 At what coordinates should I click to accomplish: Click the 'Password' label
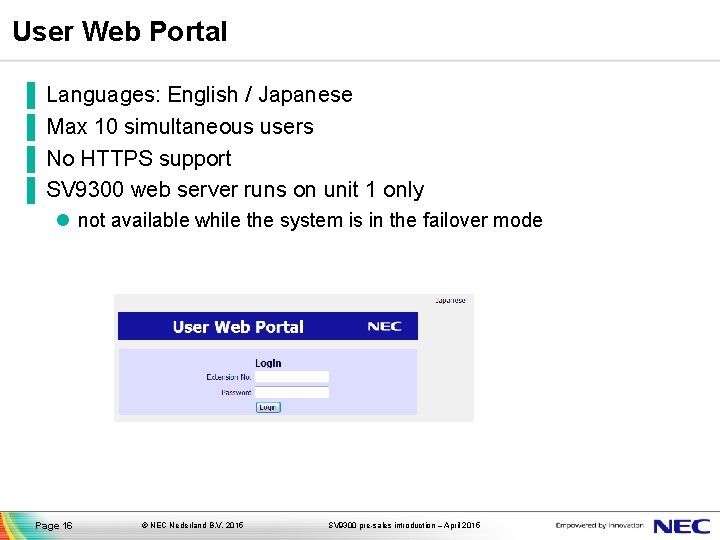click(236, 393)
